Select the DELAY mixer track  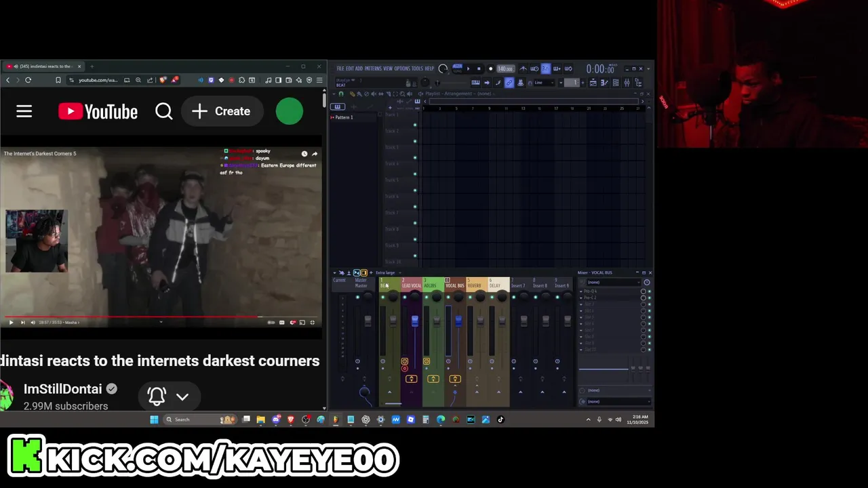pyautogui.click(x=498, y=283)
